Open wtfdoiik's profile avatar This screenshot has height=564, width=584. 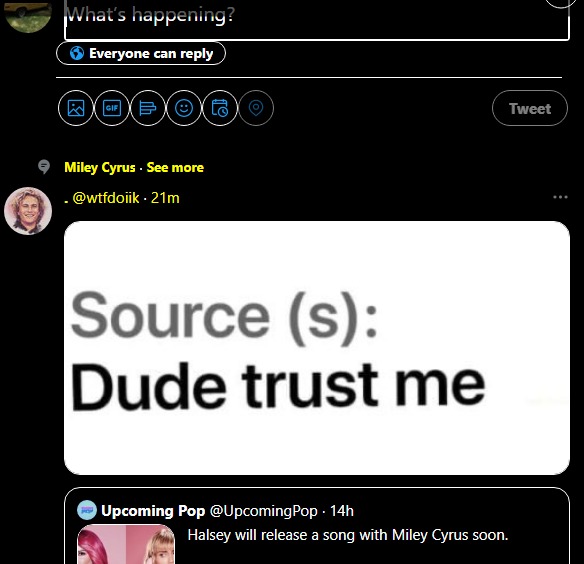[x=28, y=211]
